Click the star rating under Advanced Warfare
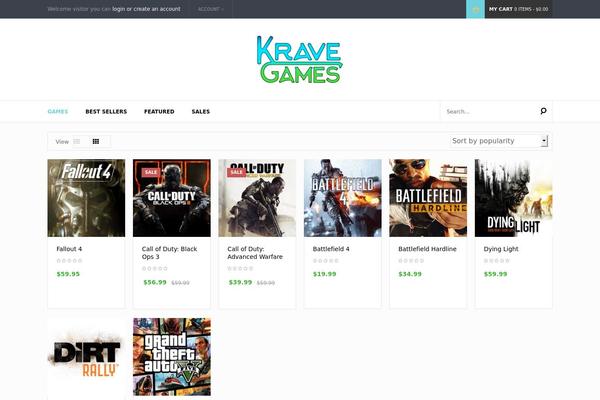The image size is (600, 400). click(x=240, y=269)
